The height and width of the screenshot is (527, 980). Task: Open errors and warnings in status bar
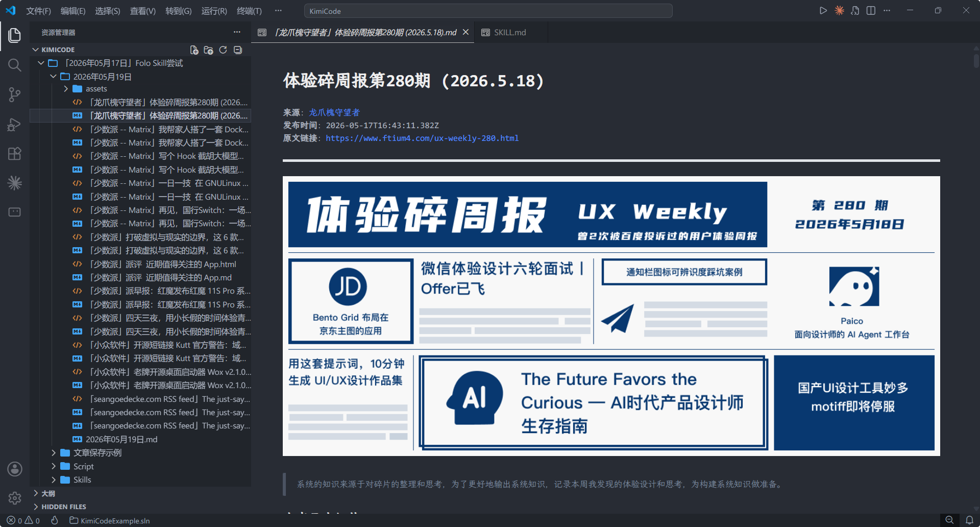[23, 520]
